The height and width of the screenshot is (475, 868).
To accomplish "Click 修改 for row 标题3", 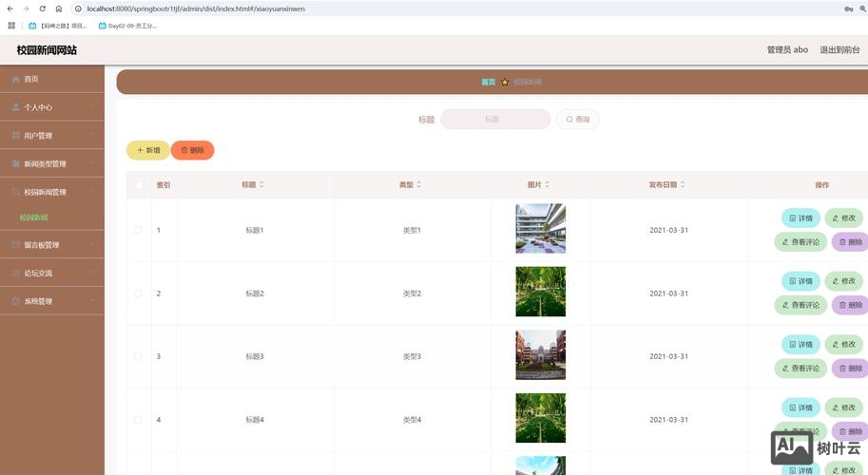I will coord(843,344).
